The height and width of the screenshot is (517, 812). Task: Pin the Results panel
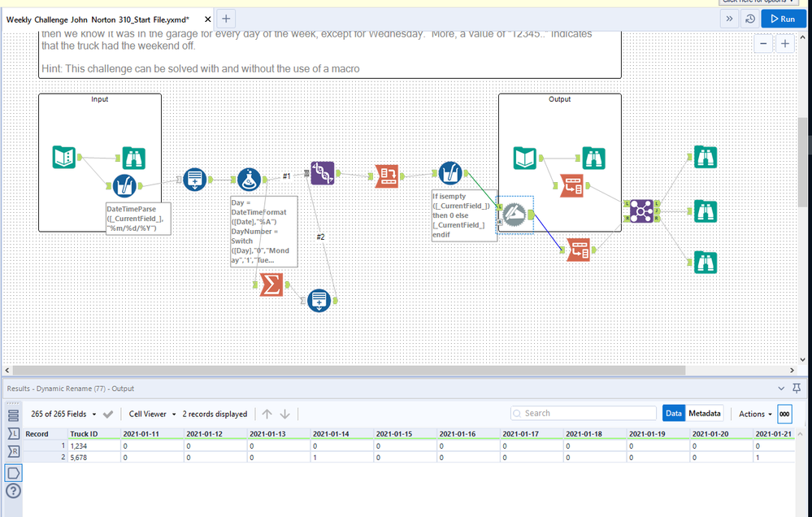797,389
